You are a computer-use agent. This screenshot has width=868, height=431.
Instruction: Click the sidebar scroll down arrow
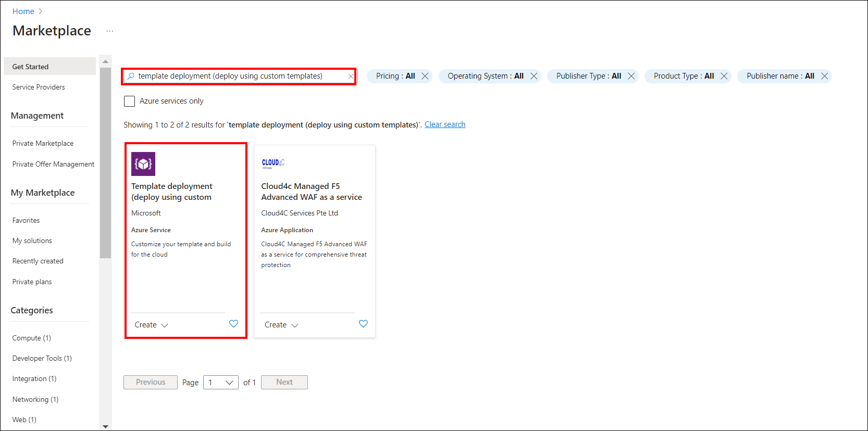[106, 426]
